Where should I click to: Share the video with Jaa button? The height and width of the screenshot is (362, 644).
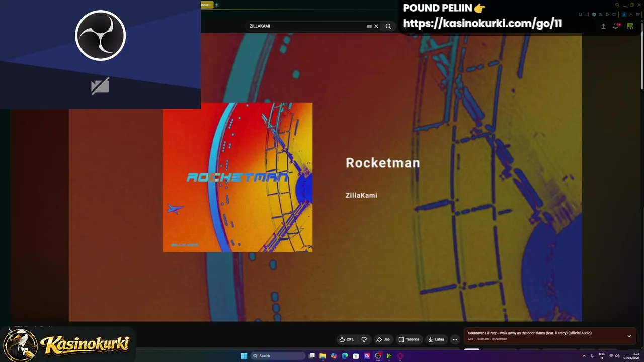[x=383, y=339]
